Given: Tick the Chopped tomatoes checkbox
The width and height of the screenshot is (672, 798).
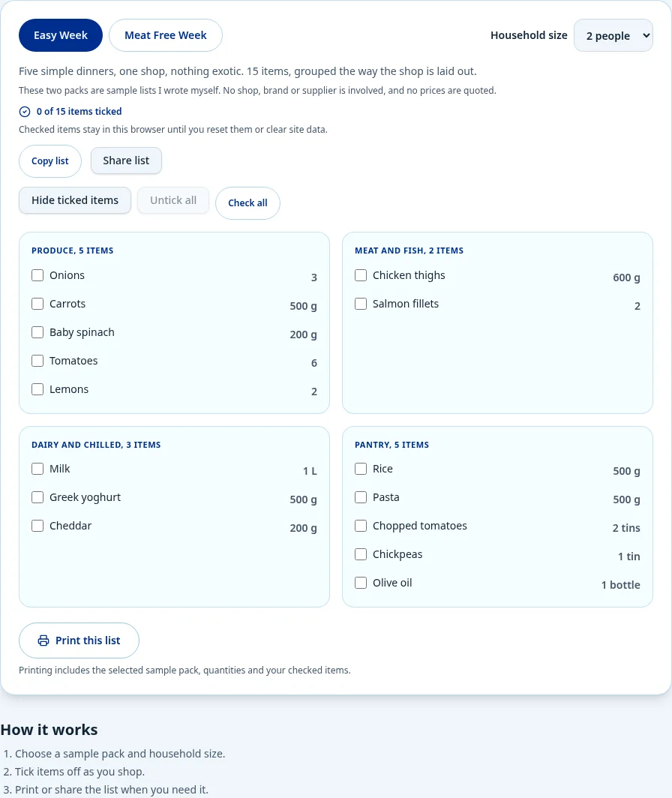Looking at the screenshot, I should [361, 526].
